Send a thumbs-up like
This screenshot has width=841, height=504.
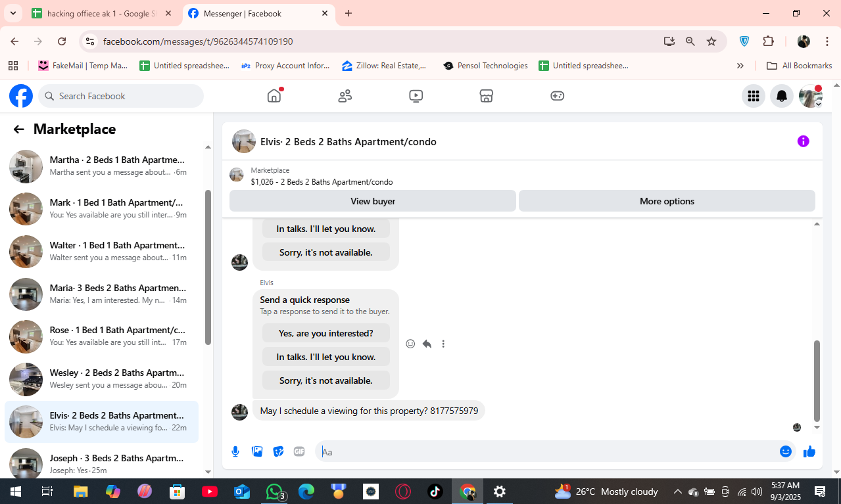[809, 451]
